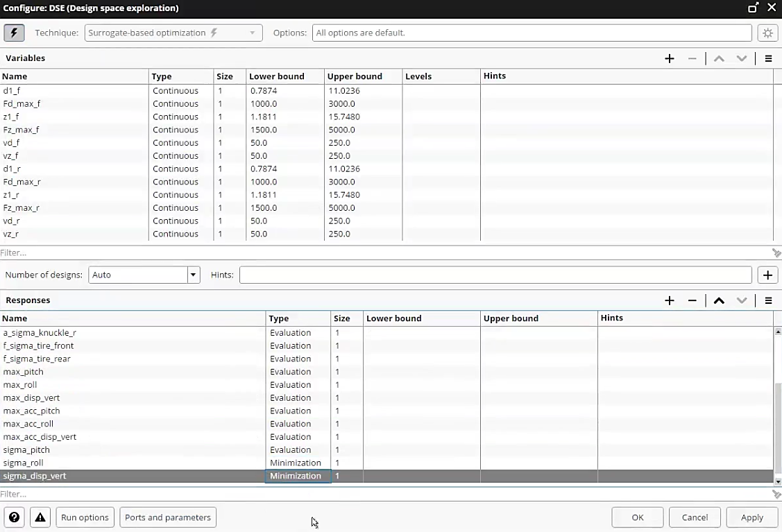This screenshot has width=782, height=532.
Task: Add a hint with the plus button
Action: pos(767,275)
